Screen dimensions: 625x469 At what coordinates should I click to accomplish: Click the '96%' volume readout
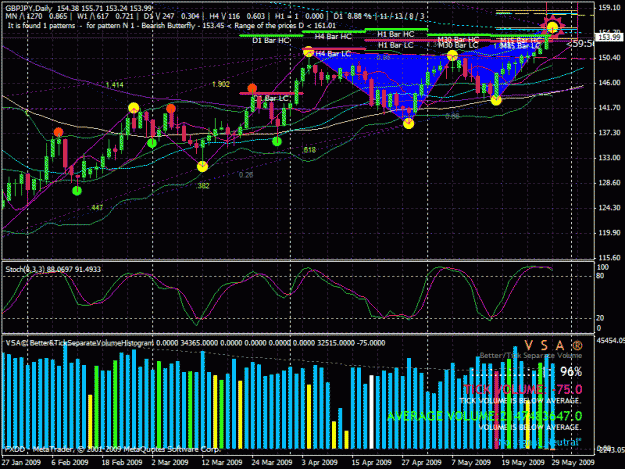[x=571, y=372]
